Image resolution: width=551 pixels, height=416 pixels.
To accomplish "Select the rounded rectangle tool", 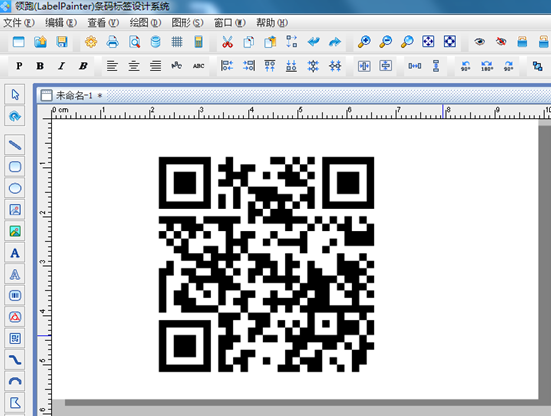I will [15, 166].
